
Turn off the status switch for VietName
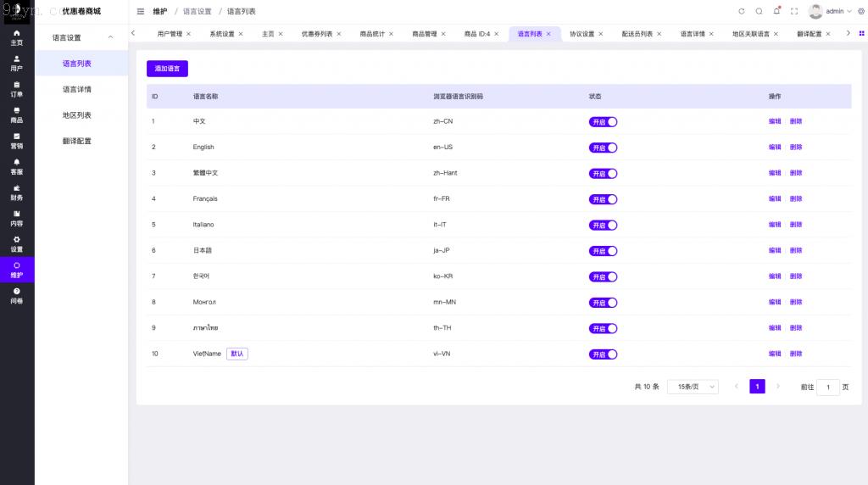point(603,354)
